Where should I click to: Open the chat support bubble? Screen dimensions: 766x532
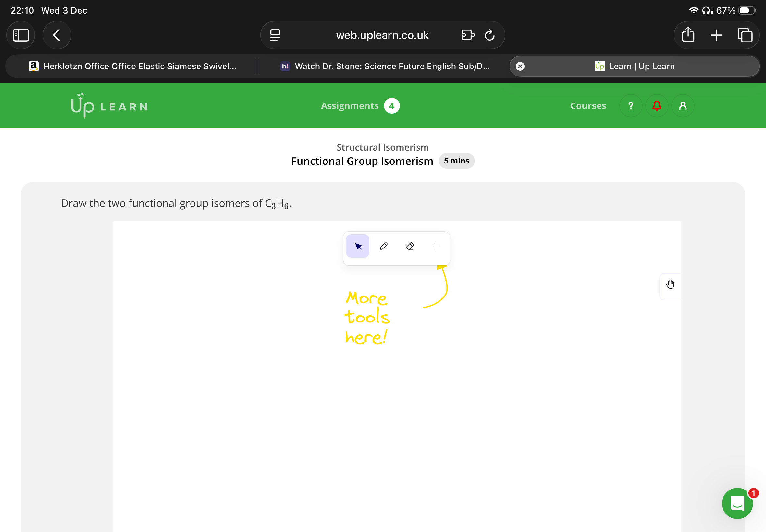click(737, 503)
